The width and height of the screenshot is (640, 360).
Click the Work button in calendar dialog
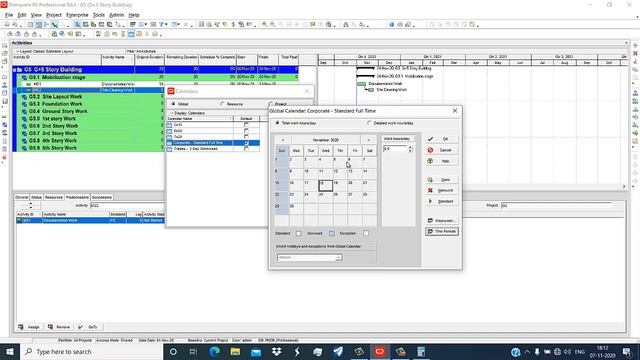tap(442, 180)
